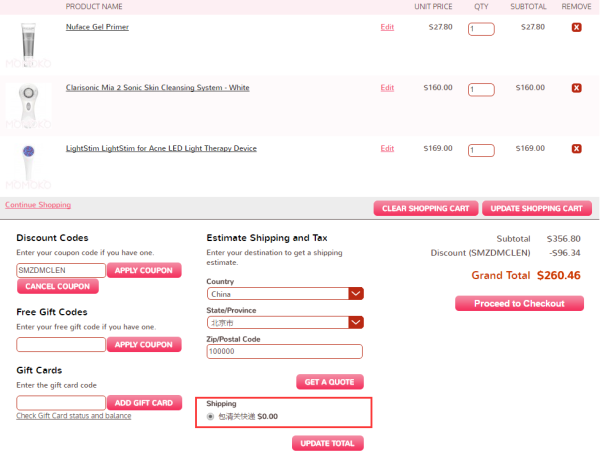Open the Nuface Gel Primer product thumbnail
Screen dimensions: 600x460
(28, 45)
